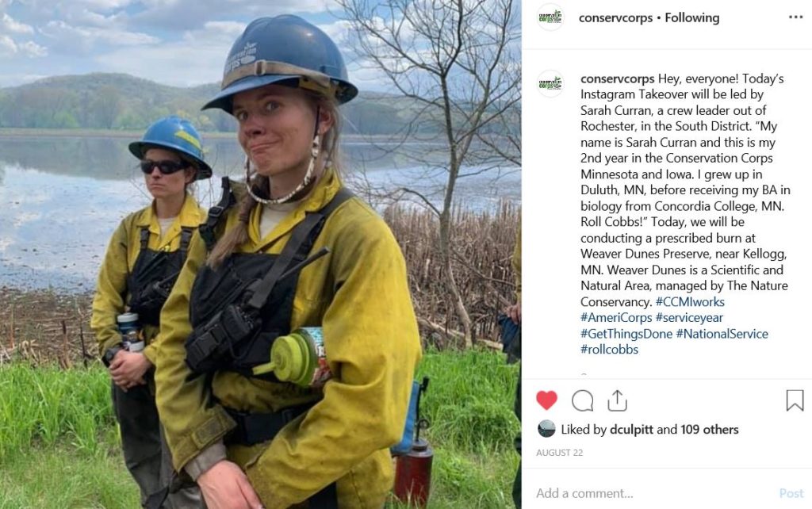The width and height of the screenshot is (812, 509).
Task: Open the #AmeriCorps hashtag
Action: point(615,317)
